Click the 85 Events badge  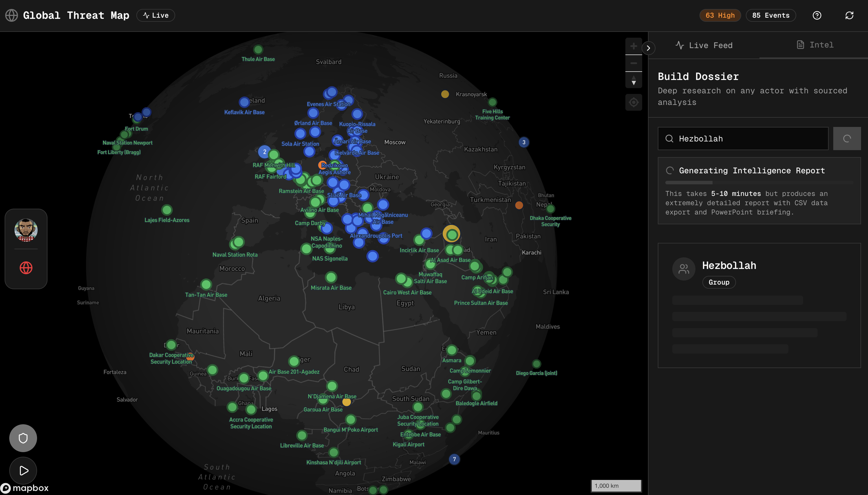click(x=770, y=15)
